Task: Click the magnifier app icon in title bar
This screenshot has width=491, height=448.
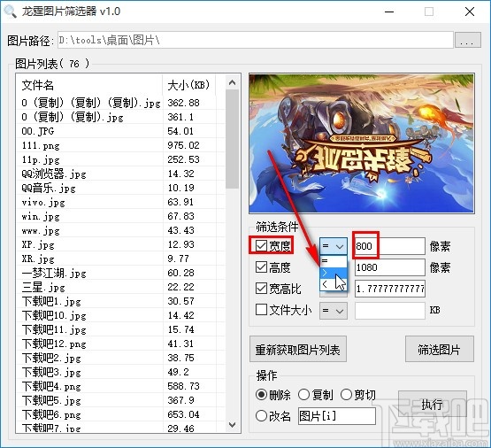Action: (10, 12)
